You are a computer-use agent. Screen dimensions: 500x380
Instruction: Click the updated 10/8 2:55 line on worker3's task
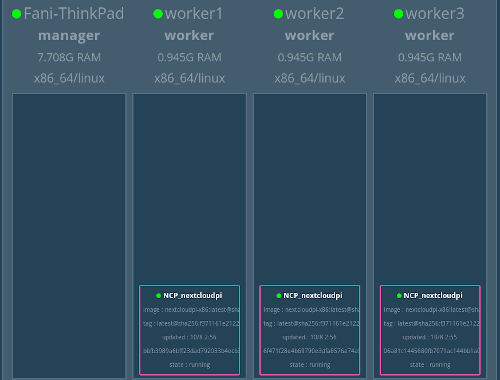coord(430,337)
